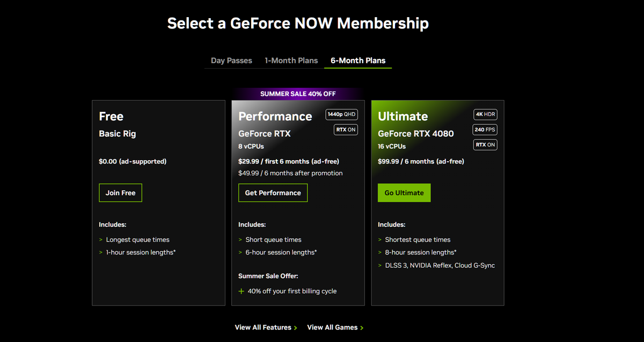Click the Go Ultimate button
Viewport: 644px width, 342px height.
404,192
